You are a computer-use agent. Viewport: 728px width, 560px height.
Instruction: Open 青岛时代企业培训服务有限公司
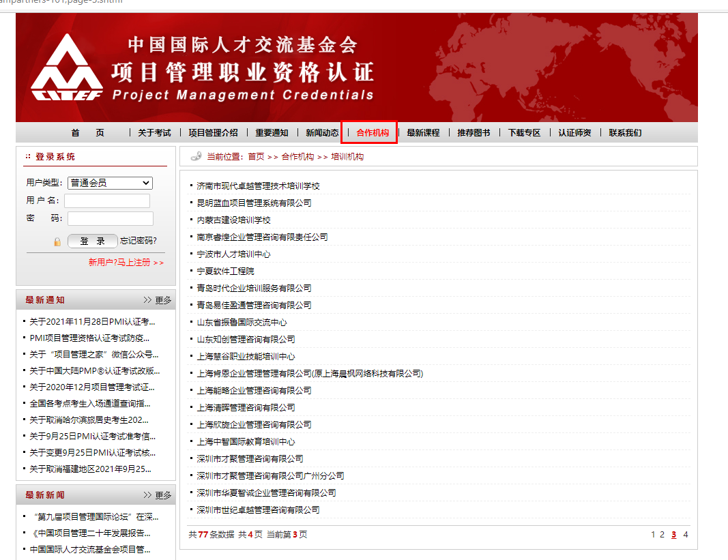[x=254, y=288]
